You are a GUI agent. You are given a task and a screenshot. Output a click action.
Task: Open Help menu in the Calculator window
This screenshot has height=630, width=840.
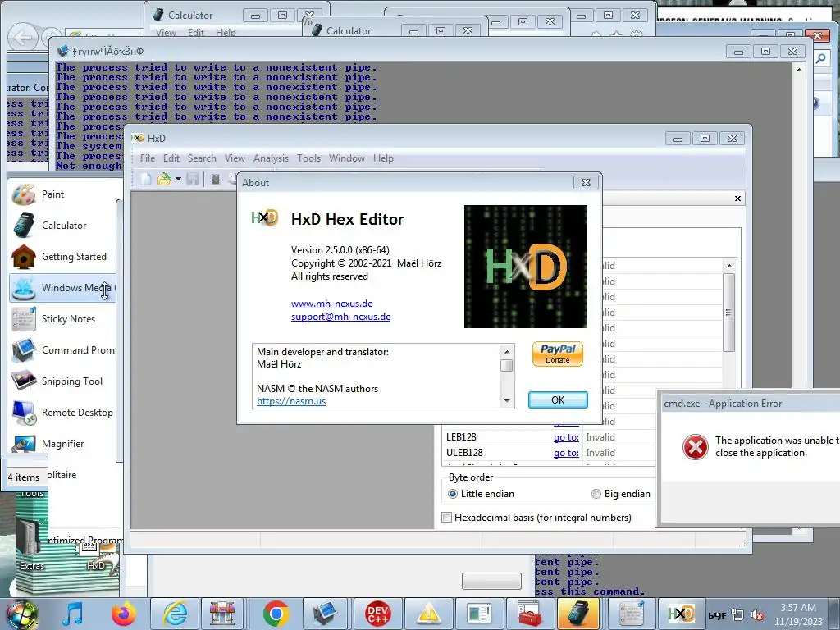click(226, 33)
